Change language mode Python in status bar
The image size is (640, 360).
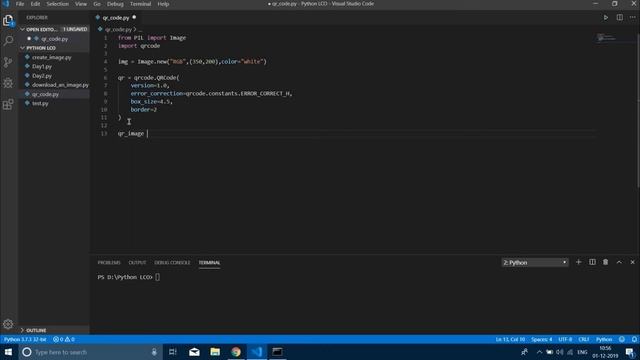pos(604,339)
